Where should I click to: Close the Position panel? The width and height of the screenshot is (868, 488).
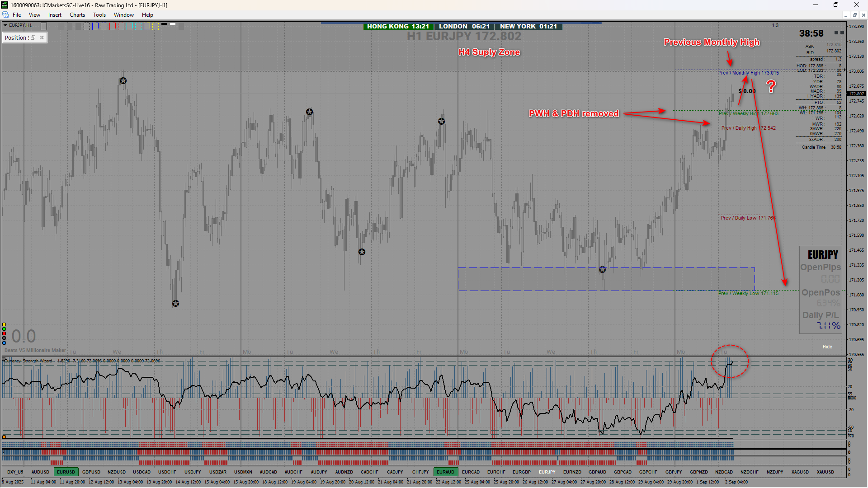tap(42, 38)
